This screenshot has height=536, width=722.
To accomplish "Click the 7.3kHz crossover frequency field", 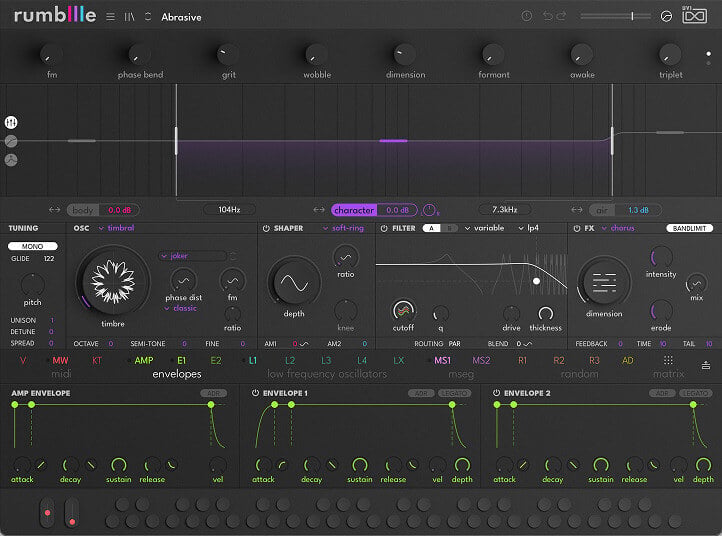I will [x=505, y=210].
